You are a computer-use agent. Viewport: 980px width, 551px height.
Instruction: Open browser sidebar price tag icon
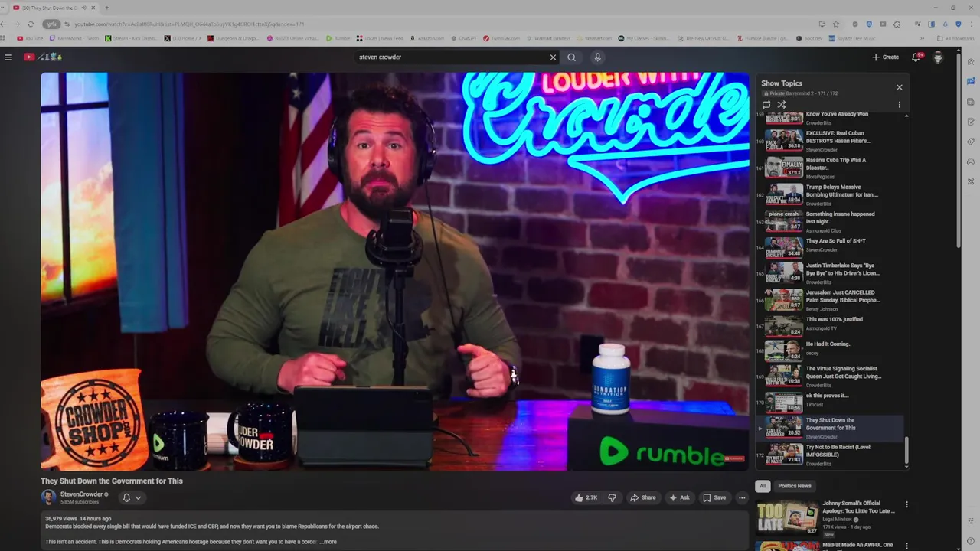click(971, 142)
